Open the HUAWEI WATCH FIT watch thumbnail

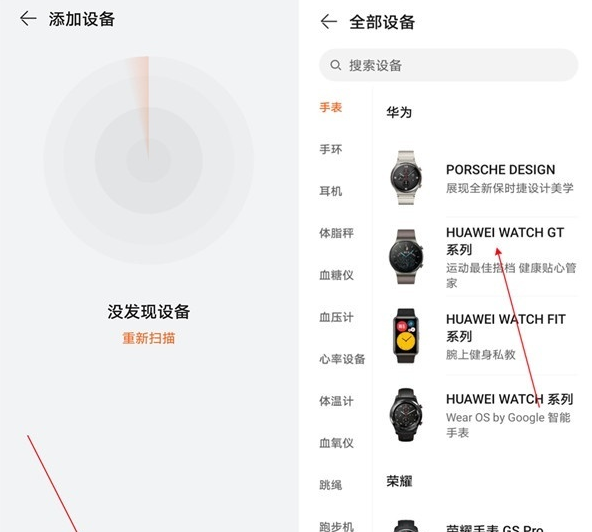(405, 336)
